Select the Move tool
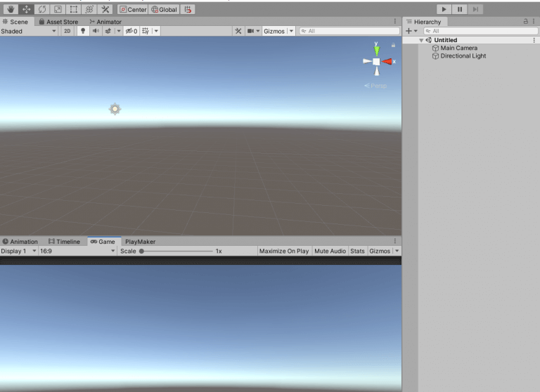Image resolution: width=540 pixels, height=392 pixels. [x=26, y=9]
